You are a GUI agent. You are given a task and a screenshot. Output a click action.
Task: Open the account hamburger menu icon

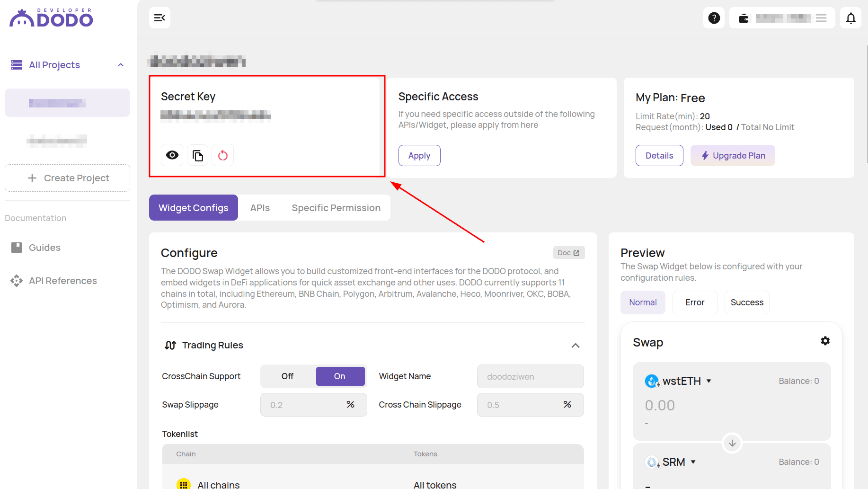[821, 18]
